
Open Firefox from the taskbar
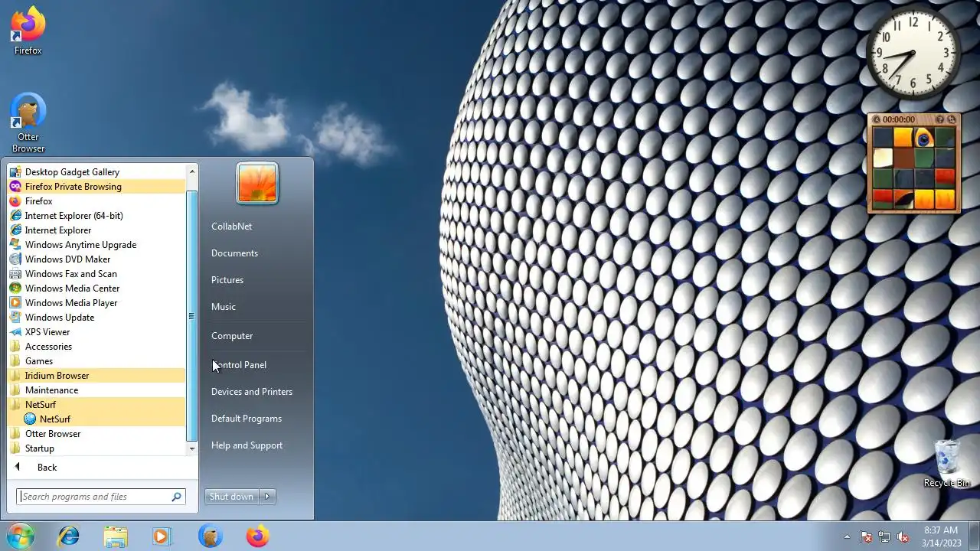pos(257,536)
